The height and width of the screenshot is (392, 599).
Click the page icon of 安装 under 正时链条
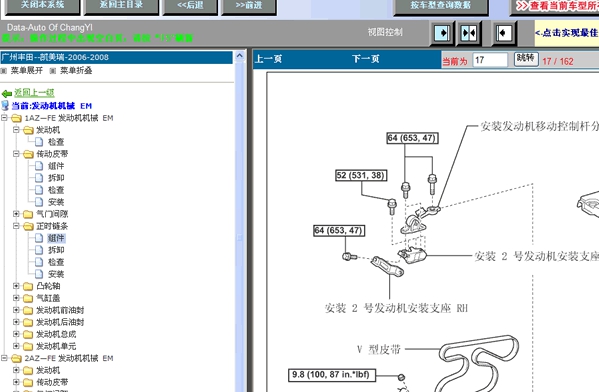coord(39,274)
